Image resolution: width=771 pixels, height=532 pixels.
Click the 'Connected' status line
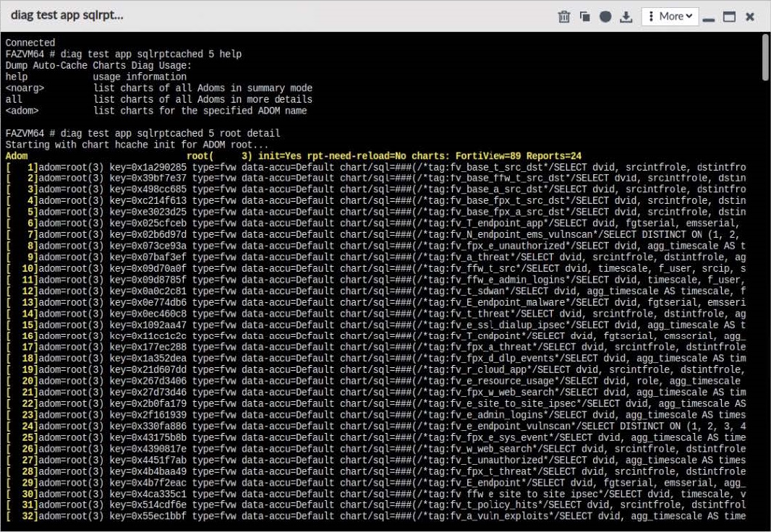30,43
